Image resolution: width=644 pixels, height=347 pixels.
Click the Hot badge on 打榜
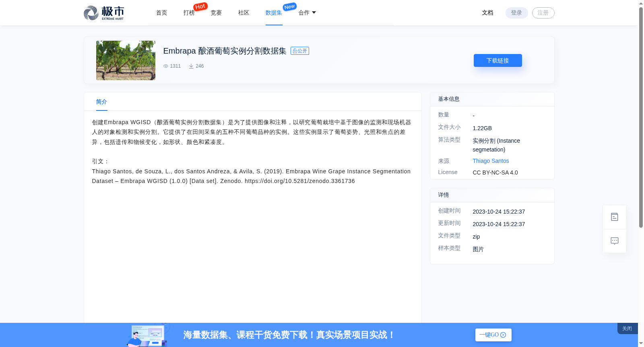point(200,6)
